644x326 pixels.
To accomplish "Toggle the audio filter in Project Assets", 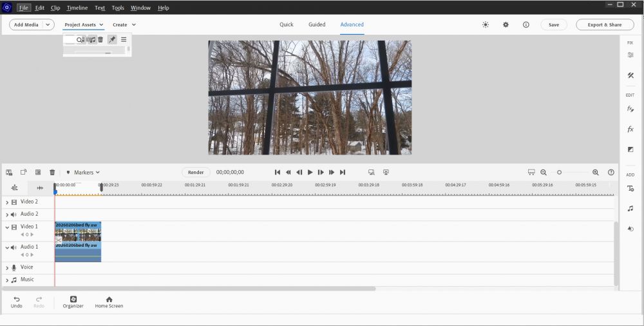I will click(x=92, y=39).
